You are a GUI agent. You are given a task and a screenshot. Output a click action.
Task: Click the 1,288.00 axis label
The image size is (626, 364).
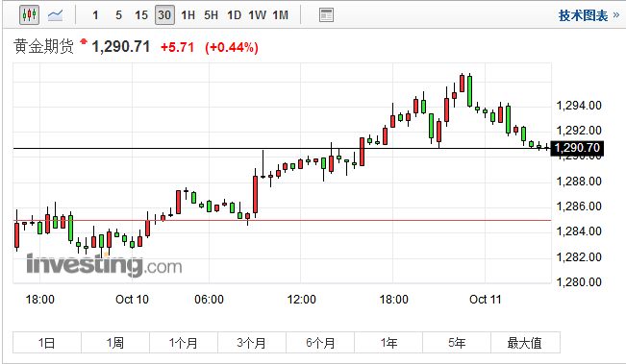579,182
